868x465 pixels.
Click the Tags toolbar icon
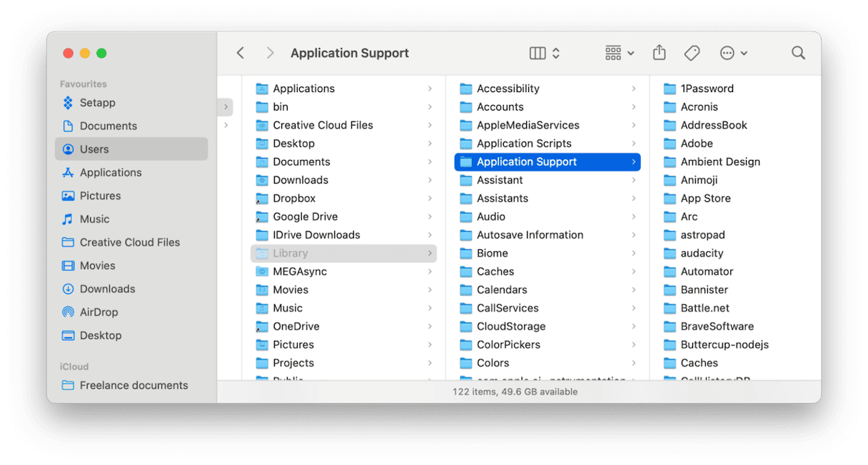click(691, 53)
